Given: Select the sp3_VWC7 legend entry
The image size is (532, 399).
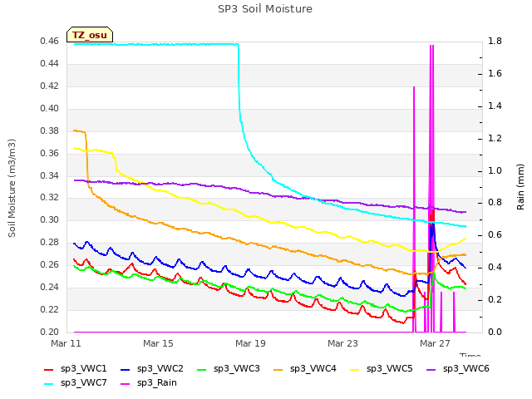Looking at the screenshot, I should tap(76, 383).
